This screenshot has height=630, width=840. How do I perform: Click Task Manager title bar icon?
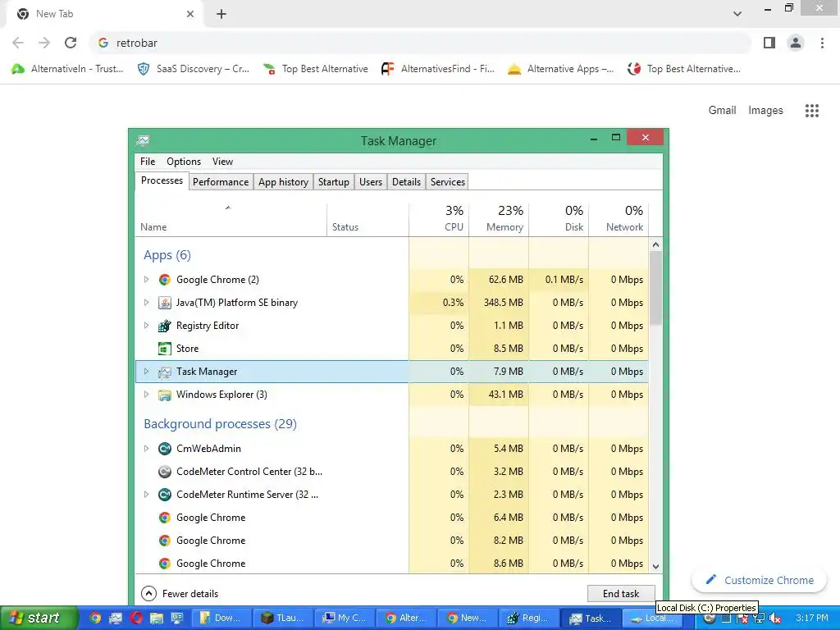pos(143,140)
